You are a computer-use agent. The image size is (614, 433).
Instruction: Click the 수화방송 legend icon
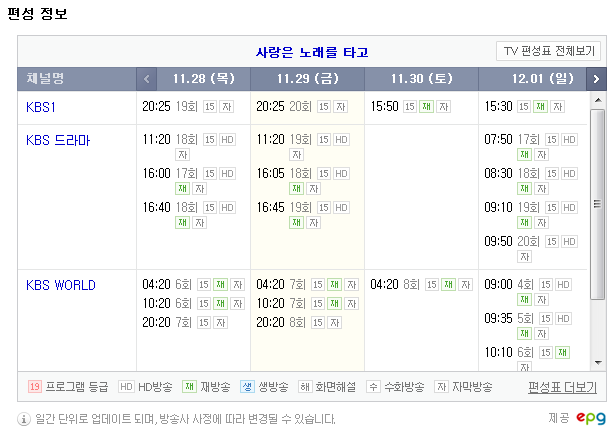373,387
